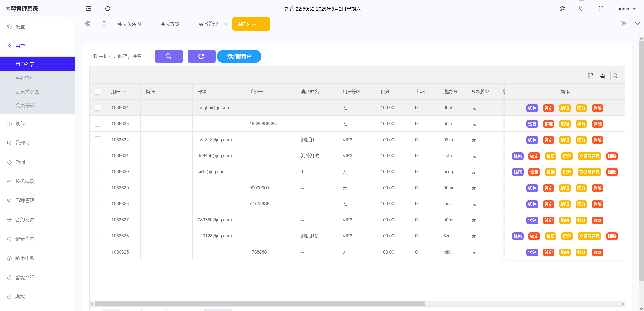
Task: Click the refresh icon in the top bar
Action: [108, 9]
